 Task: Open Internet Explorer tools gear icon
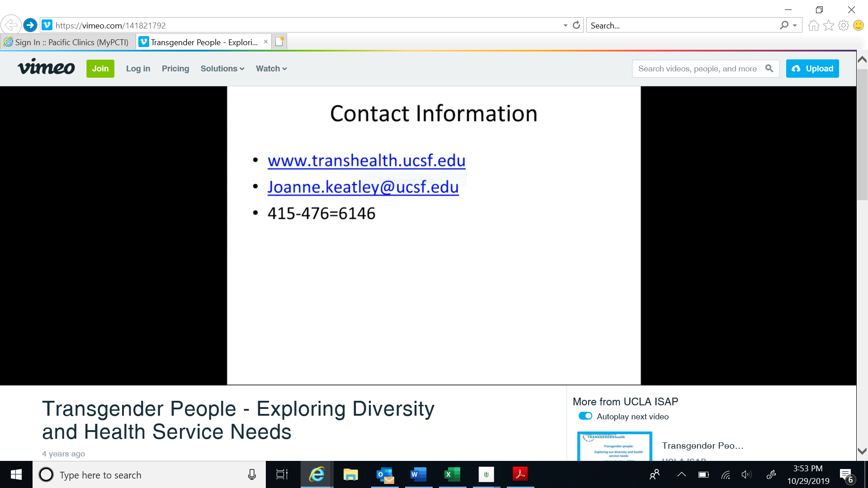(x=843, y=25)
